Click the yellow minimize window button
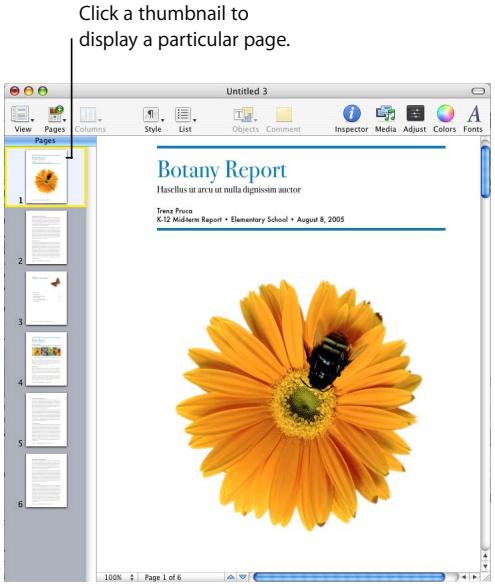 tap(29, 91)
